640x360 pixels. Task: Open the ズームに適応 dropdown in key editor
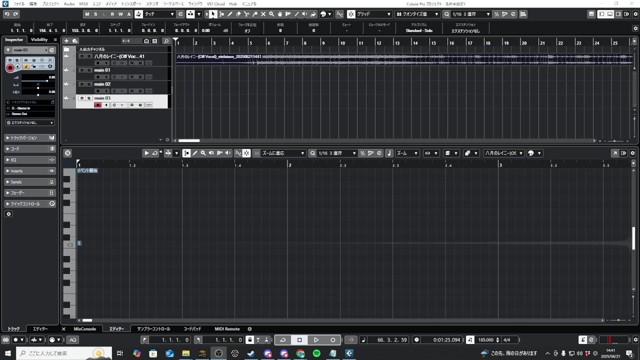coord(283,153)
